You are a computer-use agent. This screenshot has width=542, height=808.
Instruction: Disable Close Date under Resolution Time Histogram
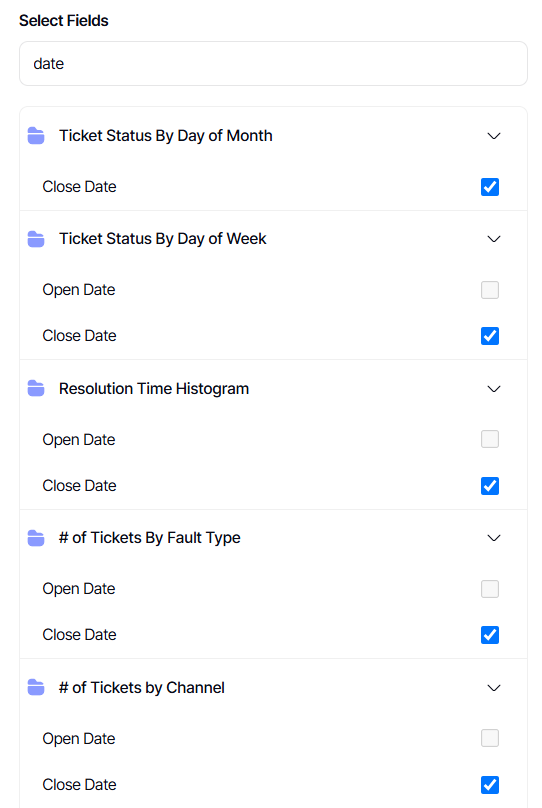tap(490, 486)
